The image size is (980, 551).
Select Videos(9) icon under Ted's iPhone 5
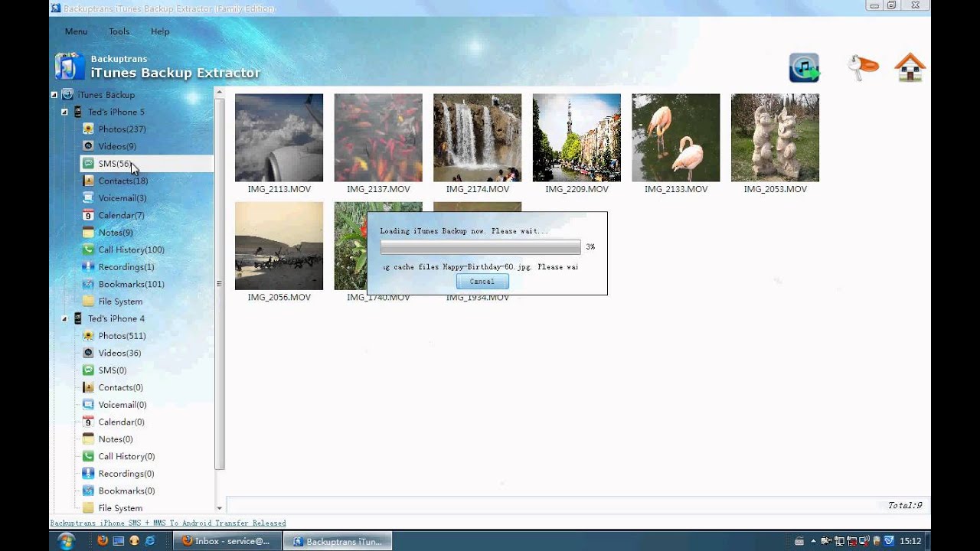(88, 146)
